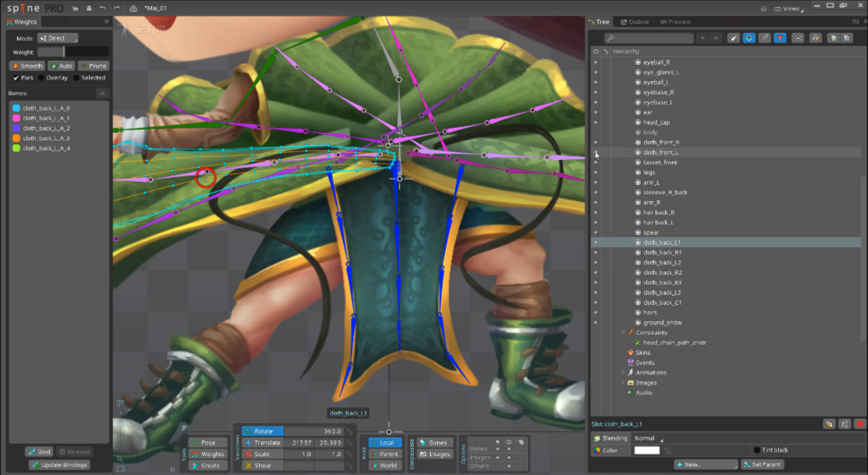Expand the Images tree node
This screenshot has height=475, width=868.
(624, 383)
